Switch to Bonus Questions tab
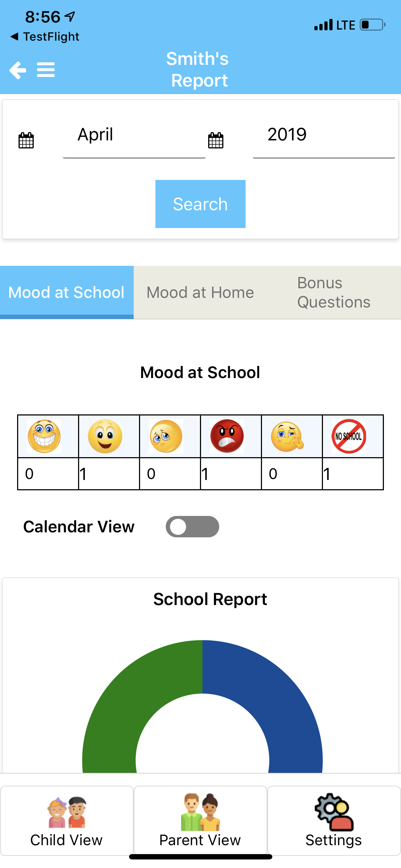The height and width of the screenshot is (868, 401). point(334,293)
